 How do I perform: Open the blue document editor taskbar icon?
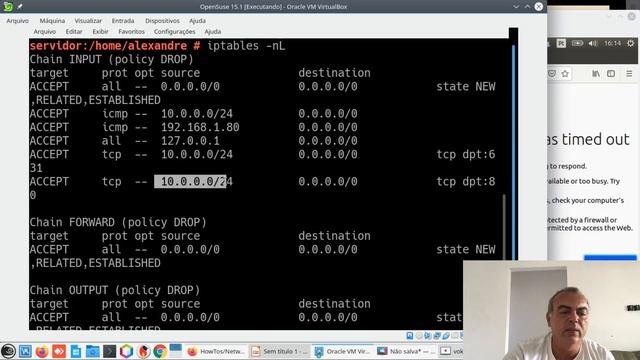coord(76,351)
